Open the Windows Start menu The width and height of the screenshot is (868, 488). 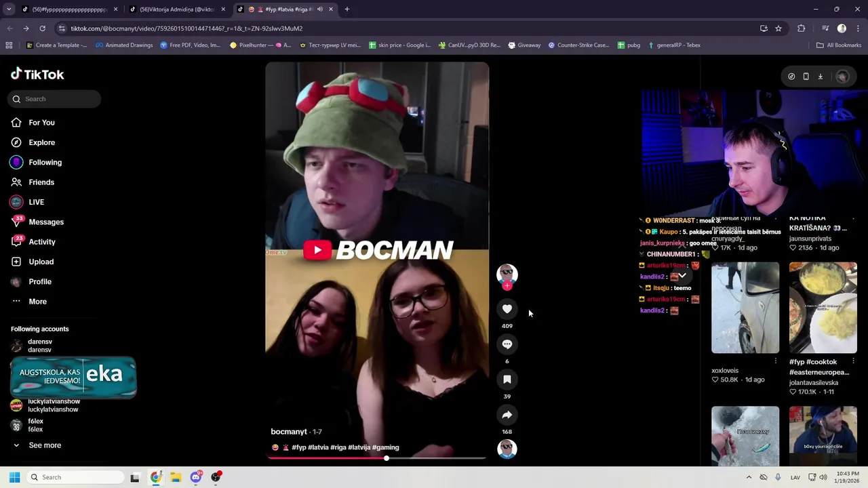coord(14,477)
